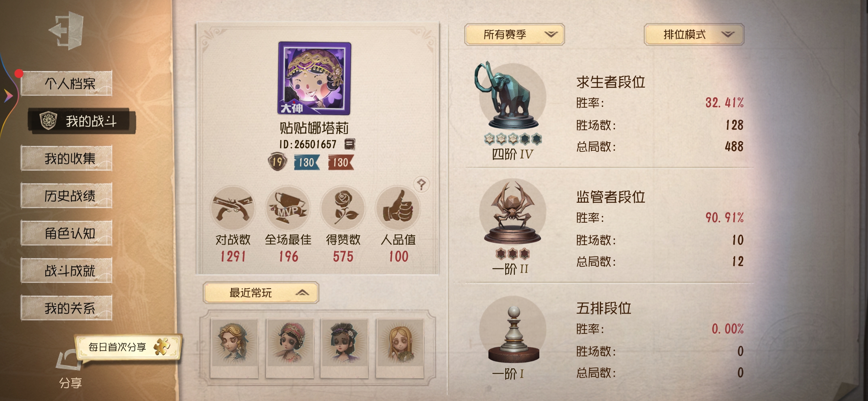Open the 排位模式 mode dropdown
This screenshot has height=401, width=868.
pos(694,35)
